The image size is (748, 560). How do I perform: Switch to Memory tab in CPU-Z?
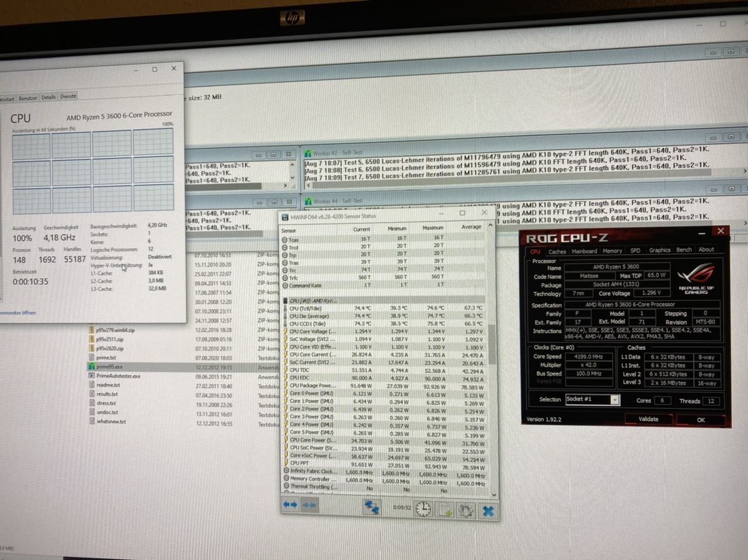point(612,251)
